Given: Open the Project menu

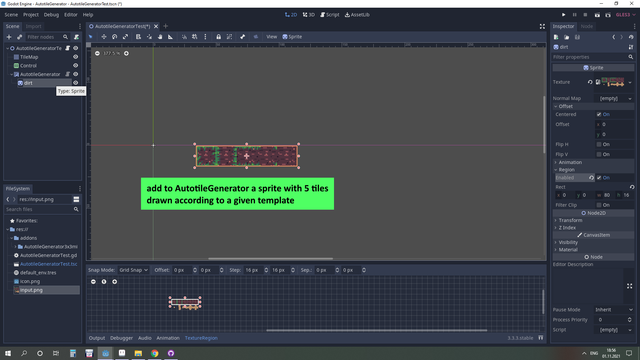Looking at the screenshot, I should pos(31,15).
